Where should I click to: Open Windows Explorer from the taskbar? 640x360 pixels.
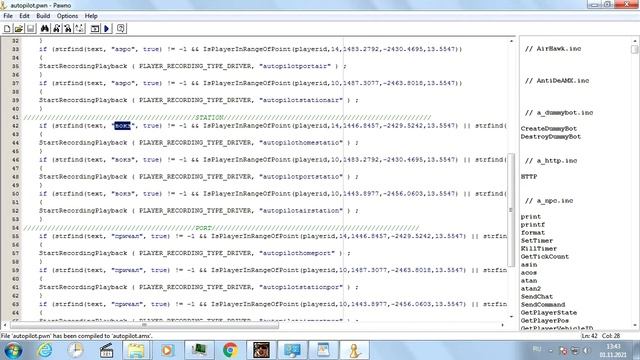[x=136, y=351]
